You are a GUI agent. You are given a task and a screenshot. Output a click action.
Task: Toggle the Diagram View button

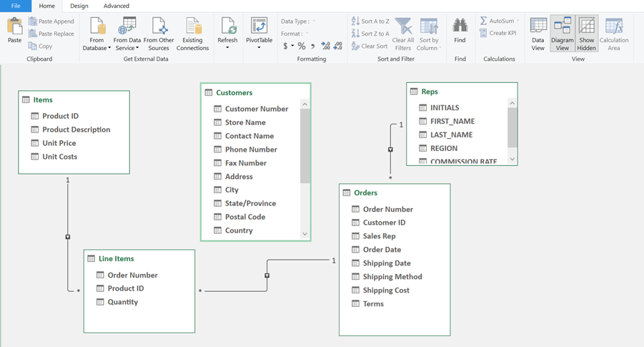(563, 29)
